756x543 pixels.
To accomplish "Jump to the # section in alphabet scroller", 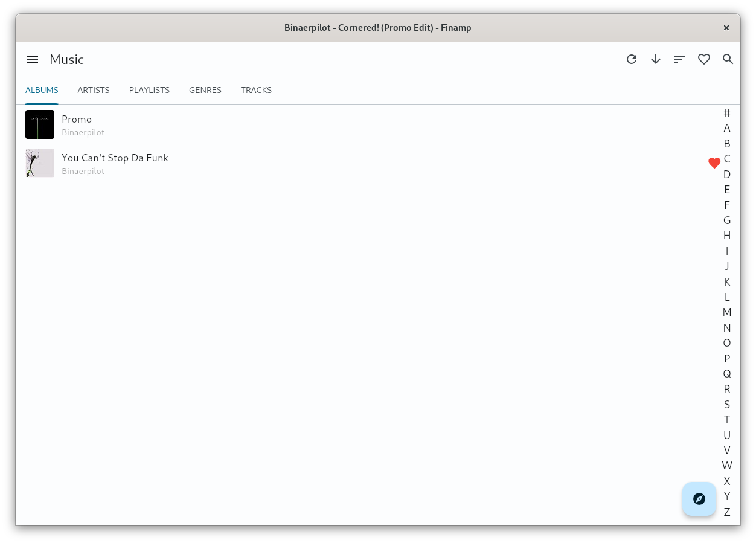I will click(727, 112).
